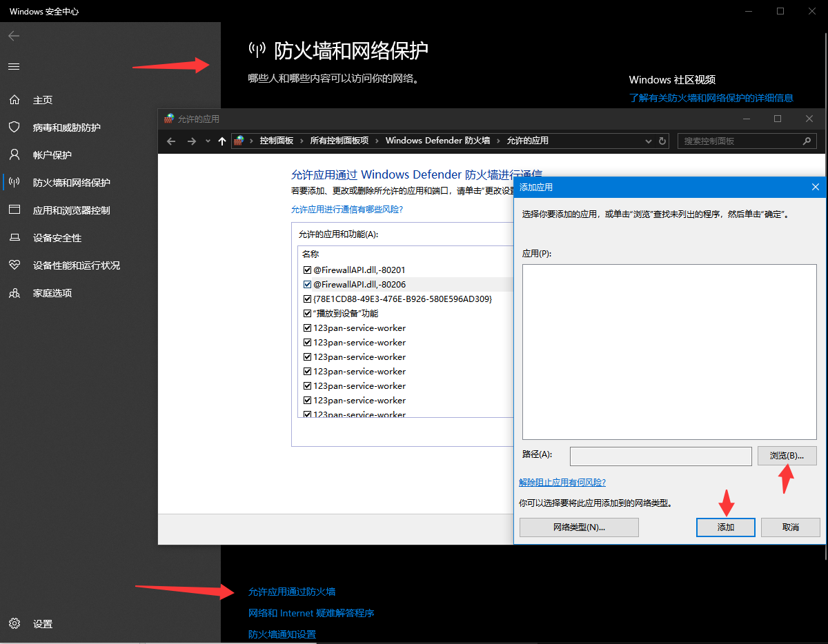
Task: Select 防火墙和网络保护 in the sidebar
Action: 72,183
